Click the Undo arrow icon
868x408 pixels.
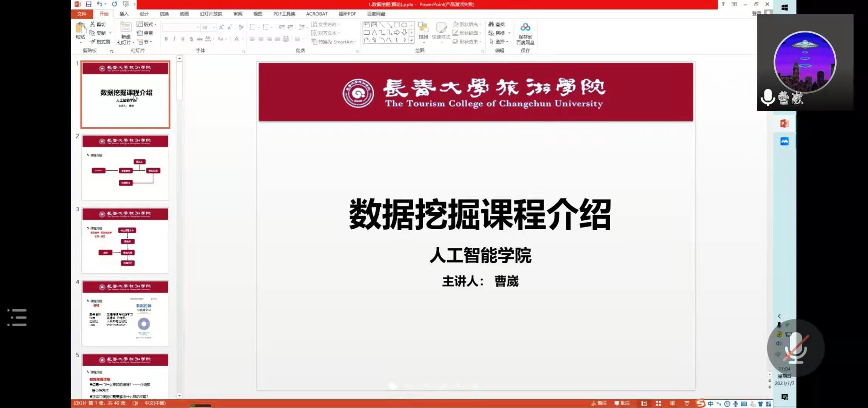[x=99, y=4]
